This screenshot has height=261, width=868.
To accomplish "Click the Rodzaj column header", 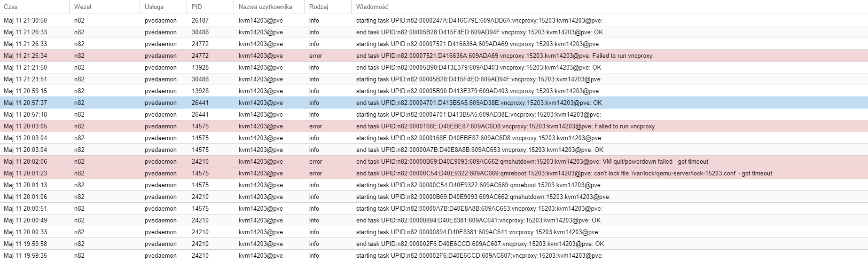I will click(319, 7).
